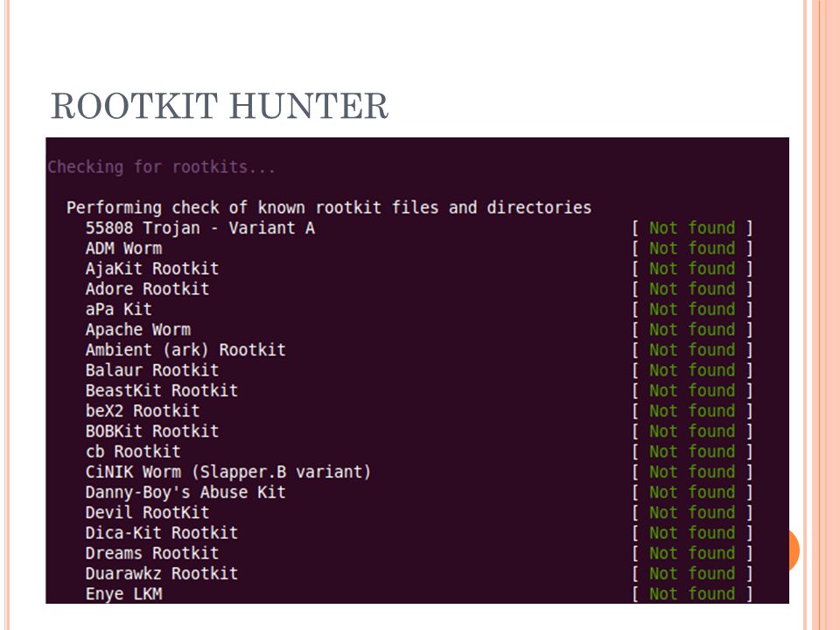
Task: Click 'Not found' status for Enye LKM
Action: [692, 595]
